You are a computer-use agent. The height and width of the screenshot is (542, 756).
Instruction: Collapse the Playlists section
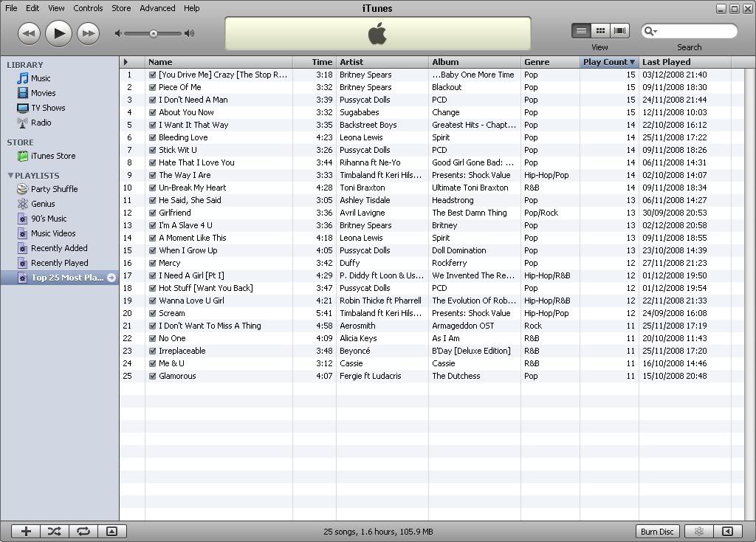coord(10,176)
